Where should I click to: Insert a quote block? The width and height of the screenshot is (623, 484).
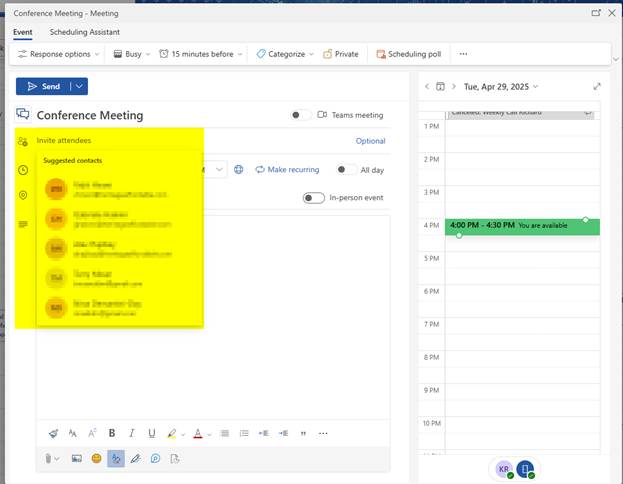click(x=303, y=433)
